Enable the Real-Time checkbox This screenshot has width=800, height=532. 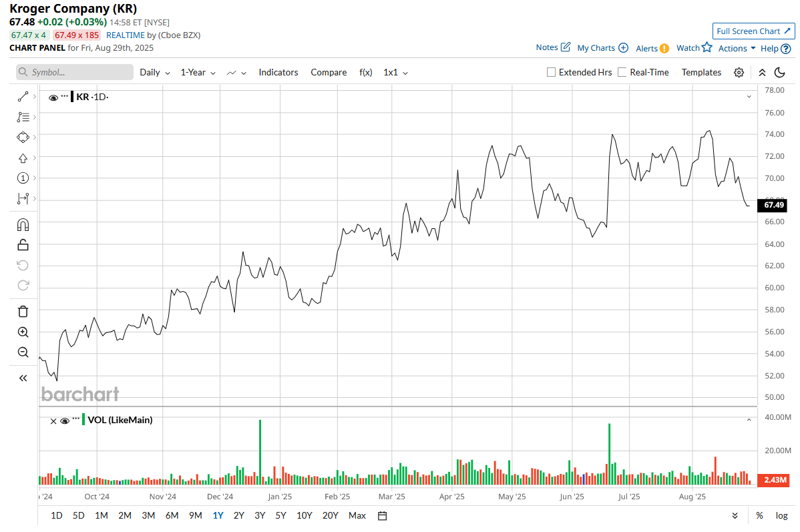coord(622,73)
